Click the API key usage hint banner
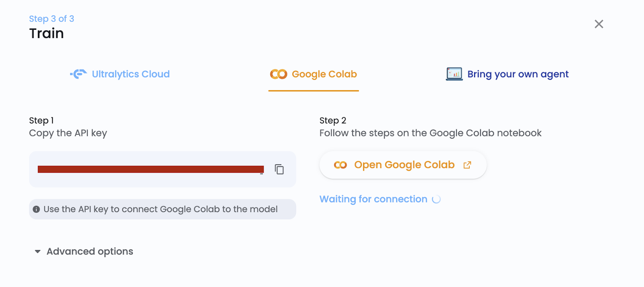644x287 pixels. pos(161,209)
